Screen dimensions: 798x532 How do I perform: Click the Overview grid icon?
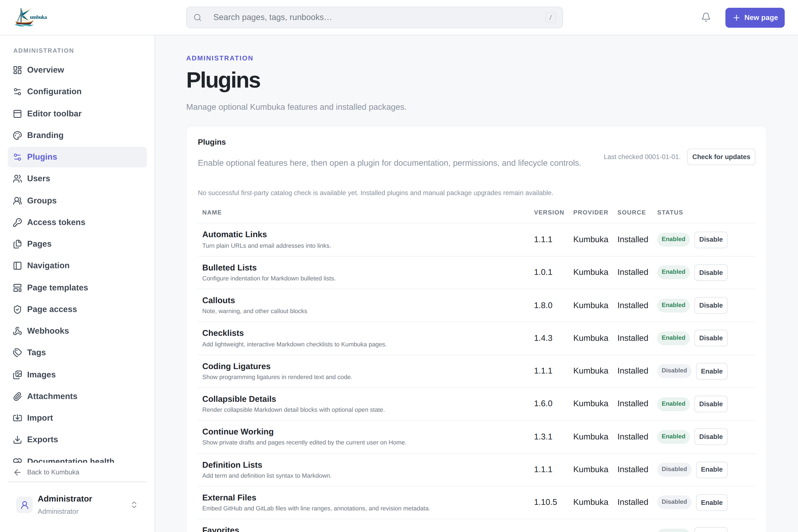click(x=17, y=70)
